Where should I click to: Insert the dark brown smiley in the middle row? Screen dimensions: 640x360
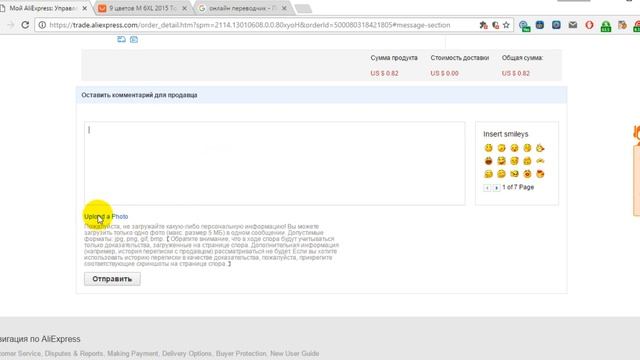[x=488, y=161]
